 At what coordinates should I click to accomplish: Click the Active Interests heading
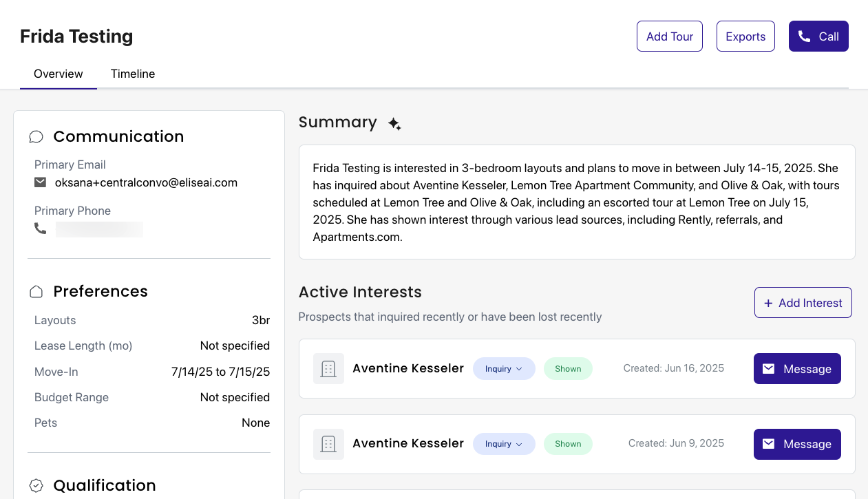[x=360, y=292]
